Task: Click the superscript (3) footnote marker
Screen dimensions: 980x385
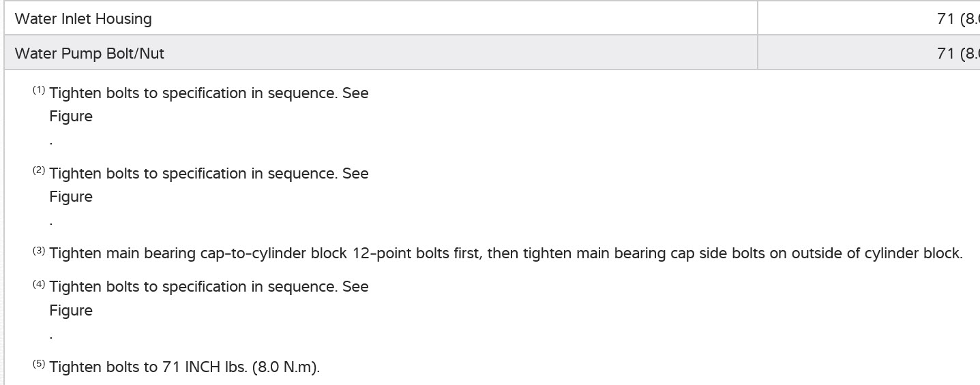Action: click(x=39, y=251)
